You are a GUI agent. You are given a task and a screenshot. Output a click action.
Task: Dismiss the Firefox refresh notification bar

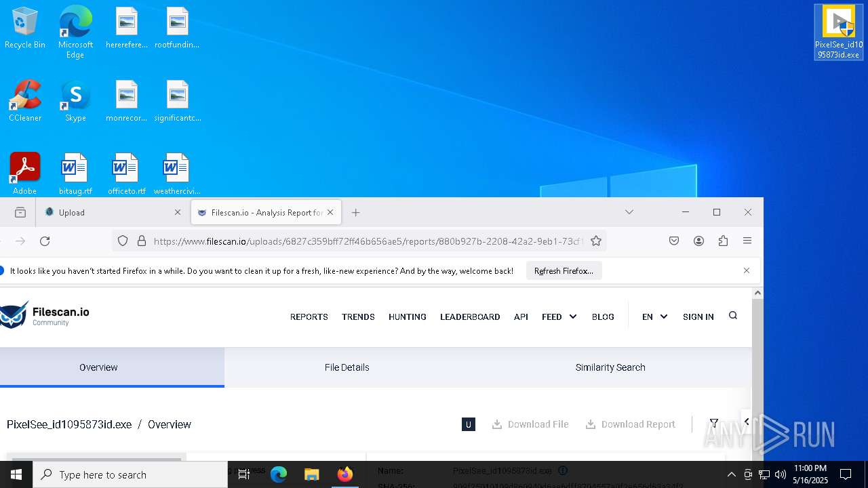(747, 270)
